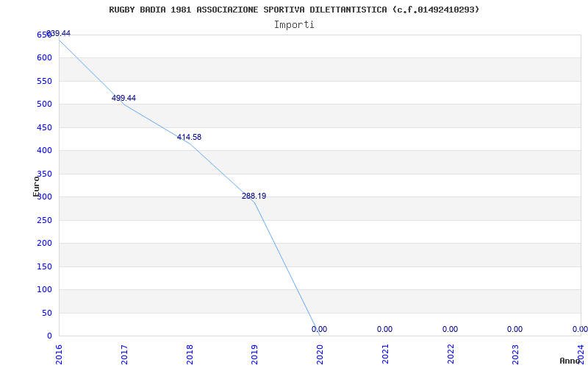Viewport: 588px width, 368px height.
Task: Click the 0.00 value above 2023
Action: [515, 329]
